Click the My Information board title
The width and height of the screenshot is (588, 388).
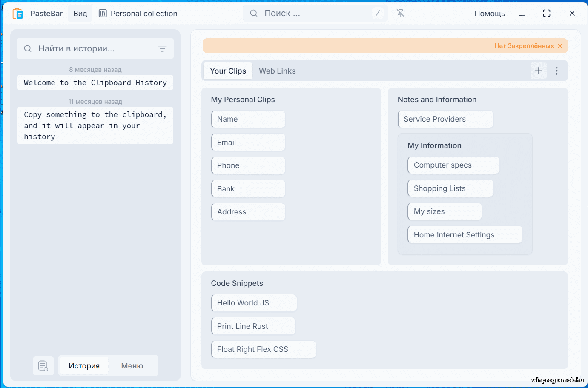[x=434, y=145]
